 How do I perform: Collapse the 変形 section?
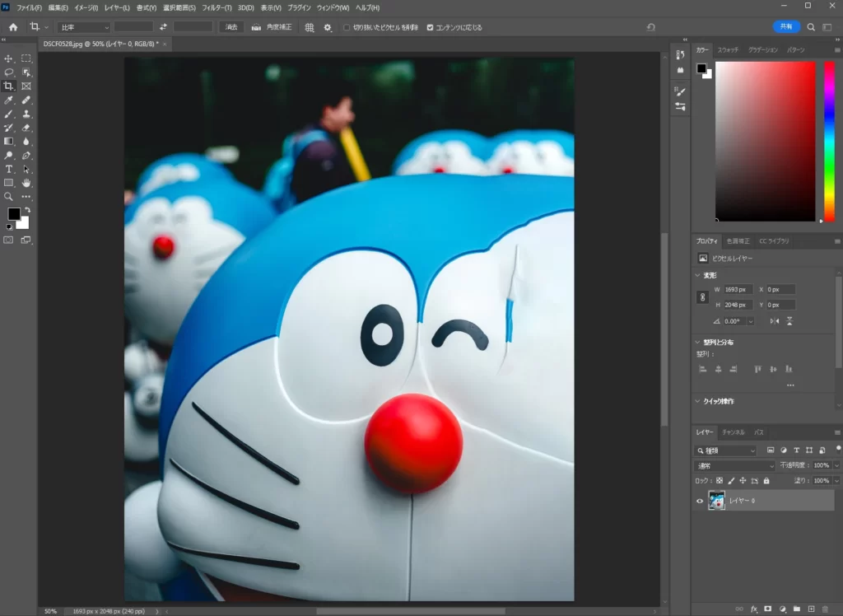click(x=698, y=275)
